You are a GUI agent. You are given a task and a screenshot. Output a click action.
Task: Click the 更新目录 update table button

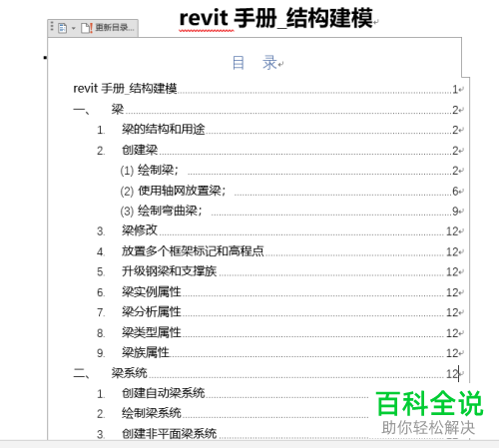click(x=108, y=28)
